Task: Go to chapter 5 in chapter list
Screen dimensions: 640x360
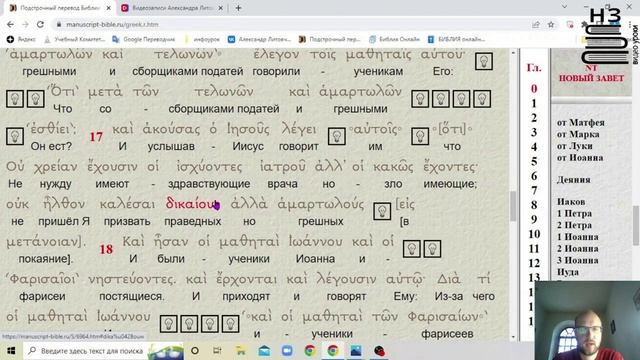Action: click(x=534, y=162)
